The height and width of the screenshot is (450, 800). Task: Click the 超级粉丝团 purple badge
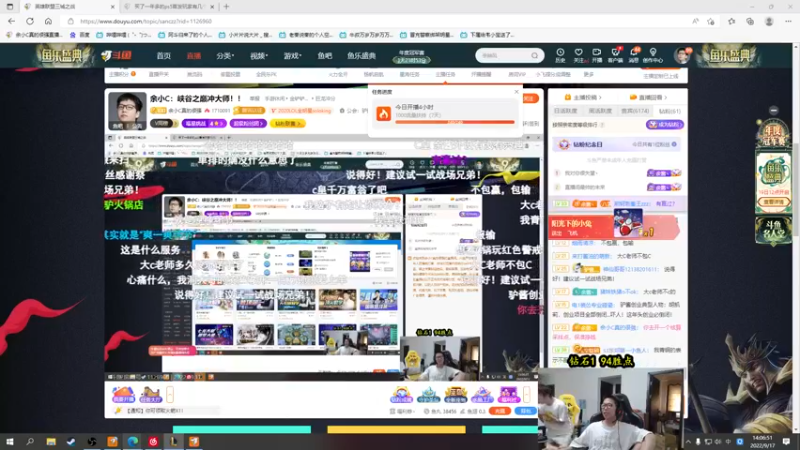point(248,123)
